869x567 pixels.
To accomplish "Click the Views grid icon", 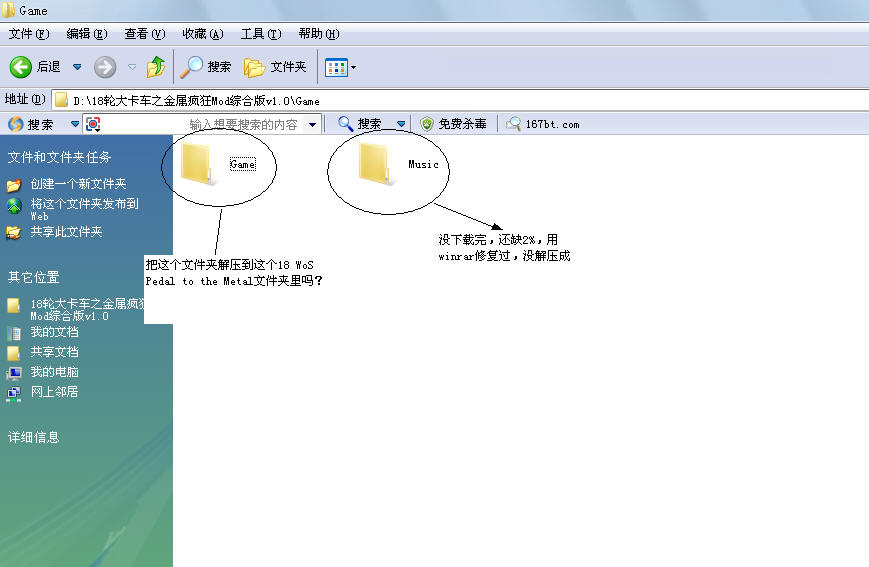I will [336, 68].
